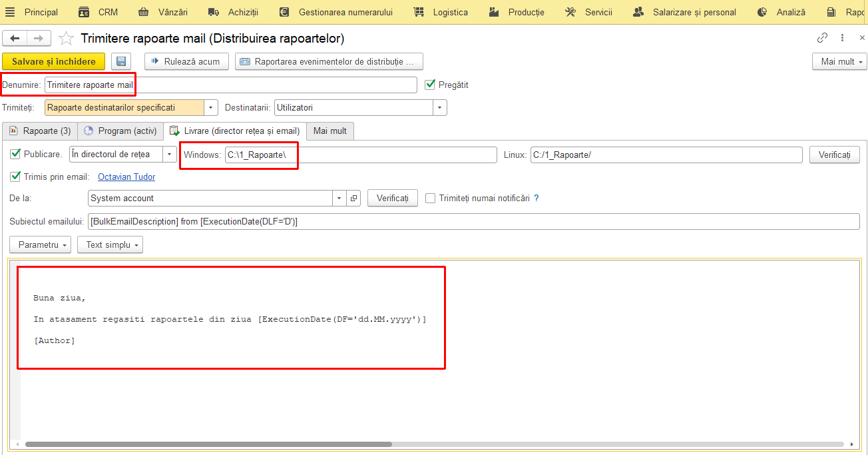Enable Trimiteți numai notificări checkbox
This screenshot has width=868, height=455.
(x=431, y=198)
